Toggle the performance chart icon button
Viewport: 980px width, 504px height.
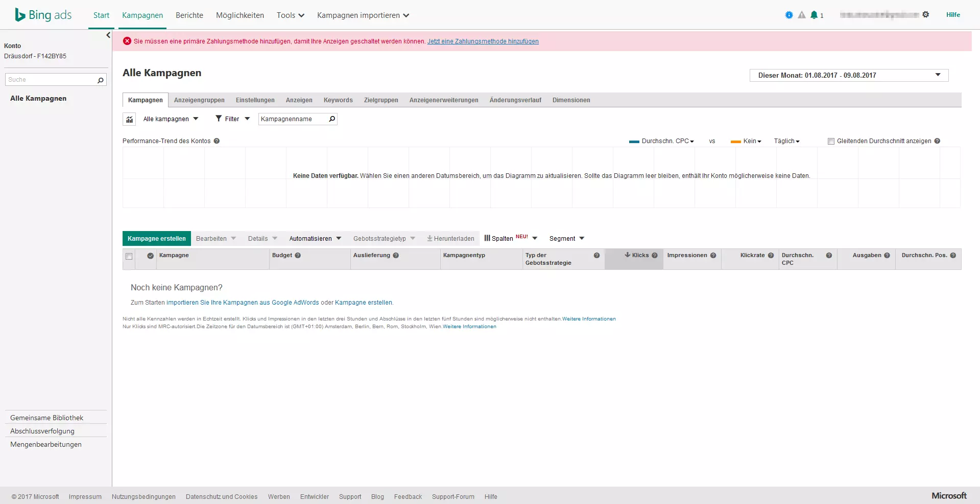pyautogui.click(x=129, y=119)
